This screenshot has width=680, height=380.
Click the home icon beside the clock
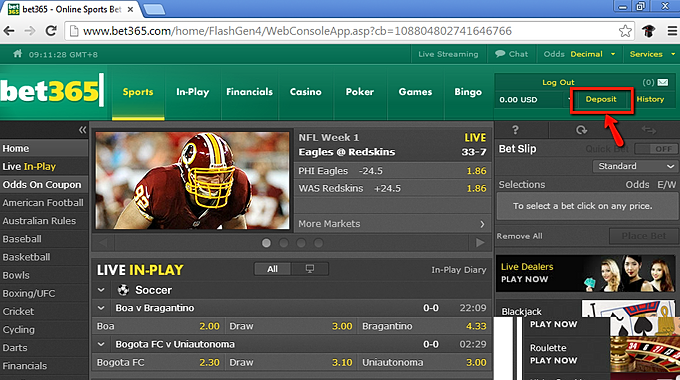tap(17, 54)
